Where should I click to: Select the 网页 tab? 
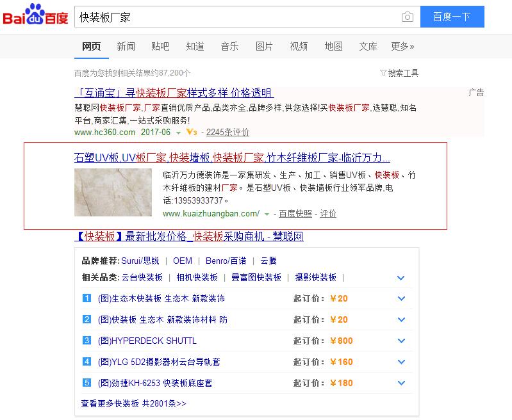(92, 46)
